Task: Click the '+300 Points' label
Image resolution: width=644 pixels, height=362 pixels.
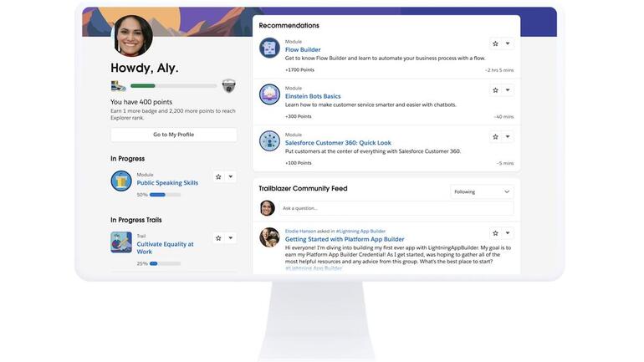Action: [x=299, y=116]
